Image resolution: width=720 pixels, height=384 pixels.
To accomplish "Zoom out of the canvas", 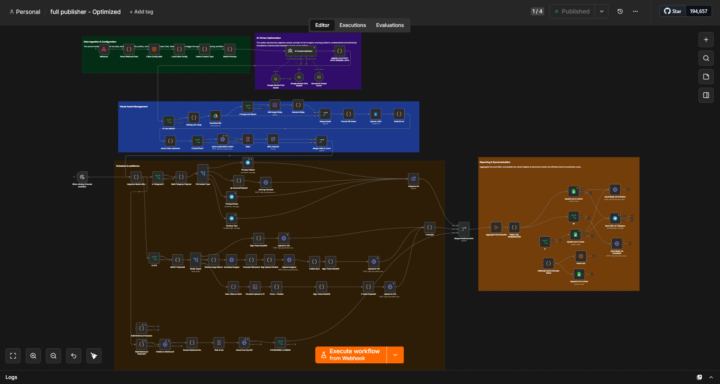I will pos(53,356).
